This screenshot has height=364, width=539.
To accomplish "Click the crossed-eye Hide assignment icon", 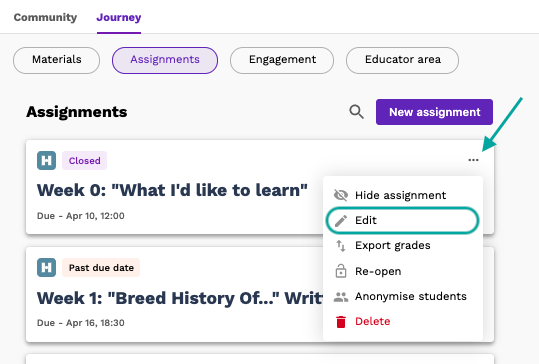I will coord(341,195).
